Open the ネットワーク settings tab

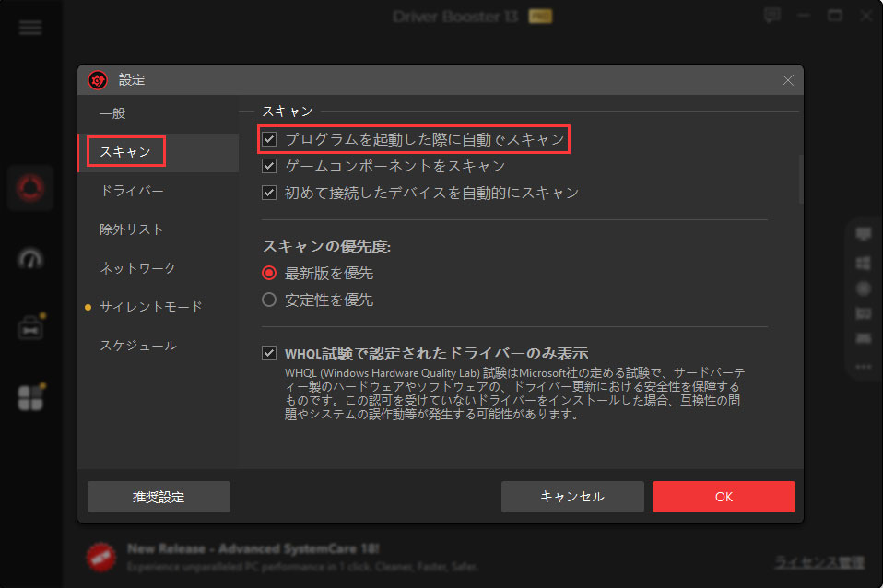[159, 268]
